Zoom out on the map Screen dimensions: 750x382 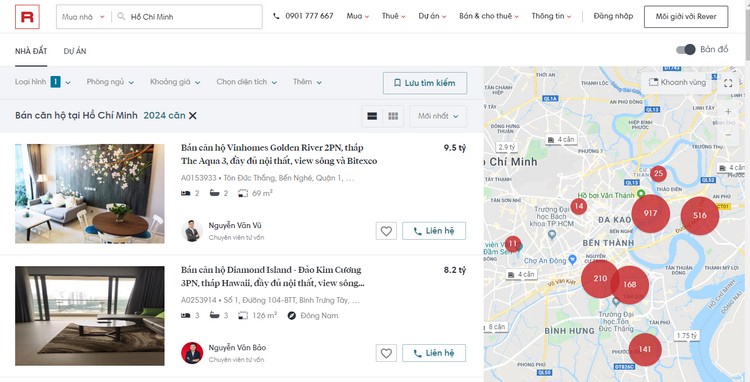728,135
